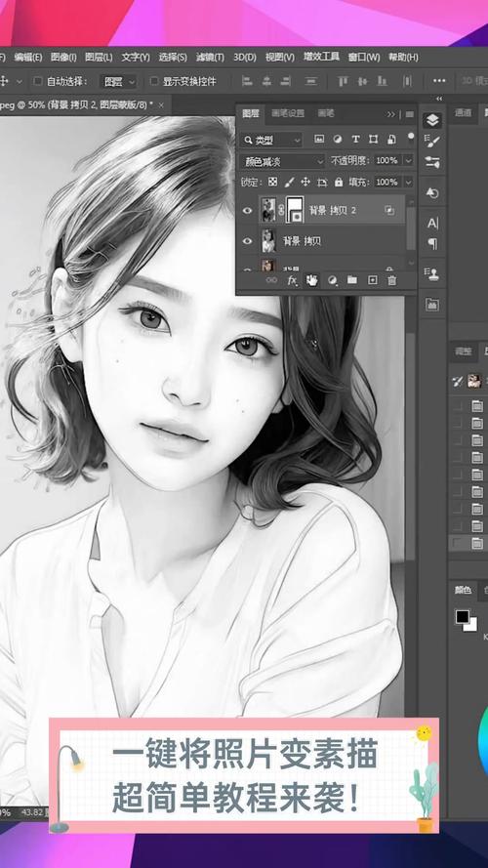The height and width of the screenshot is (868, 488).
Task: Open the Layers panel dock icon
Action: 432,120
